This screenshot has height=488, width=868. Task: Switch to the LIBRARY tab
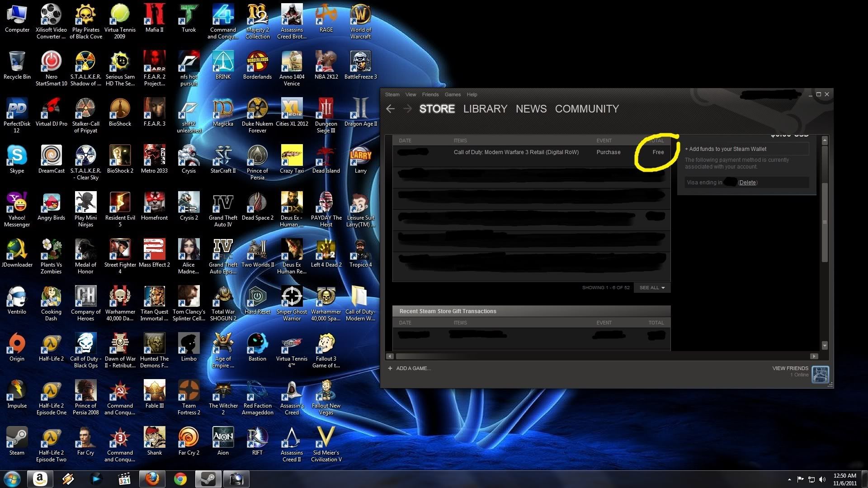pos(485,109)
